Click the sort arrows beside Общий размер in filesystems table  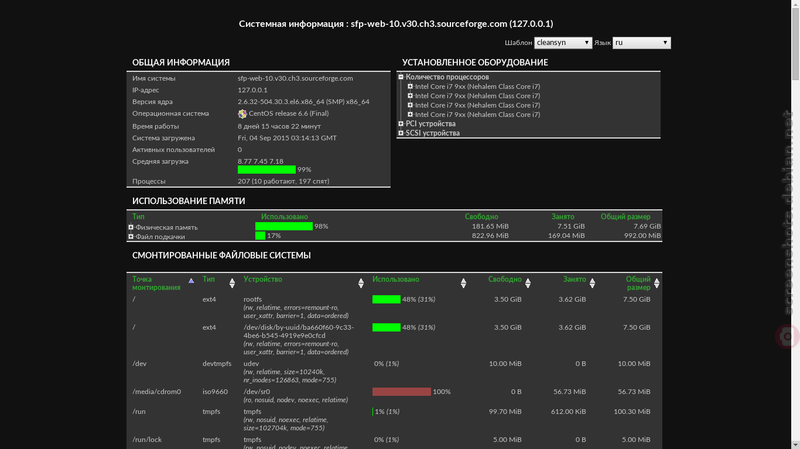tap(657, 283)
